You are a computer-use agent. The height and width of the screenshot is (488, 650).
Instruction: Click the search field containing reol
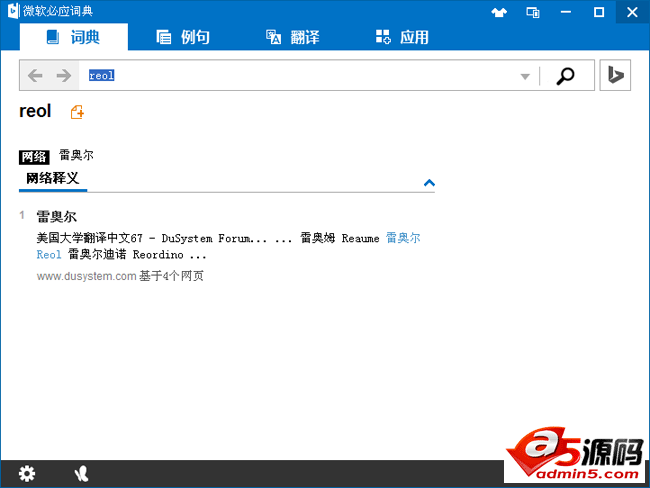pyautogui.click(x=296, y=75)
